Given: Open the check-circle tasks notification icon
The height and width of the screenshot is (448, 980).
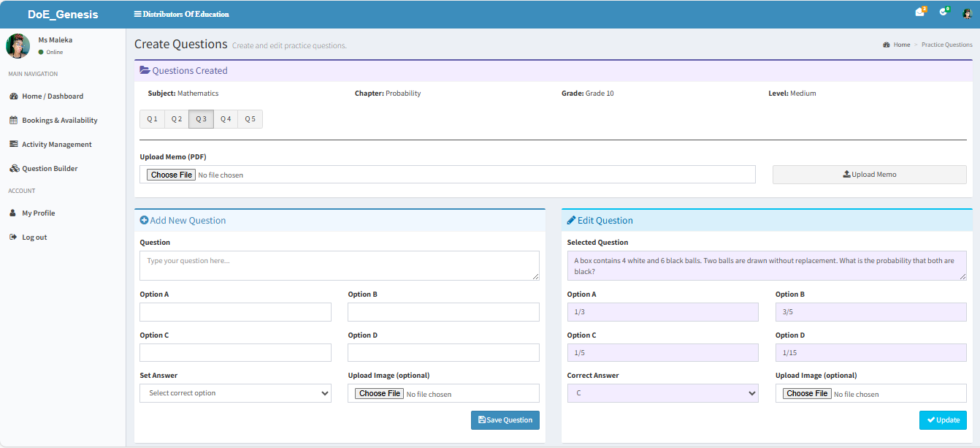Looking at the screenshot, I should click(x=943, y=12).
